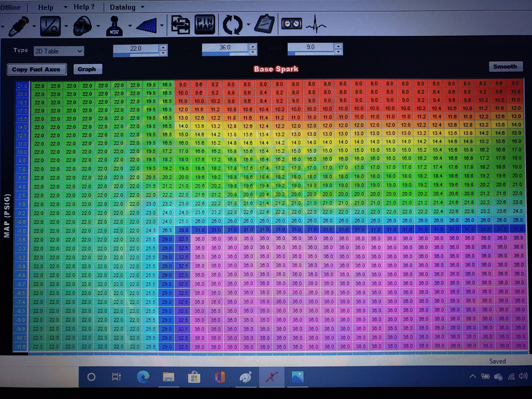Click the sync refresh arrows icon
The image size is (532, 399).
(233, 24)
